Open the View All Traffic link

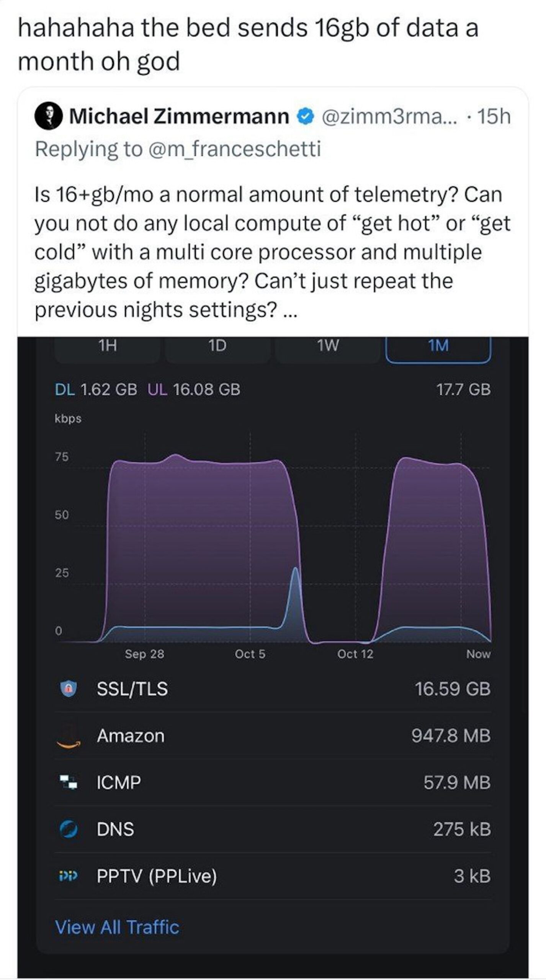(117, 927)
